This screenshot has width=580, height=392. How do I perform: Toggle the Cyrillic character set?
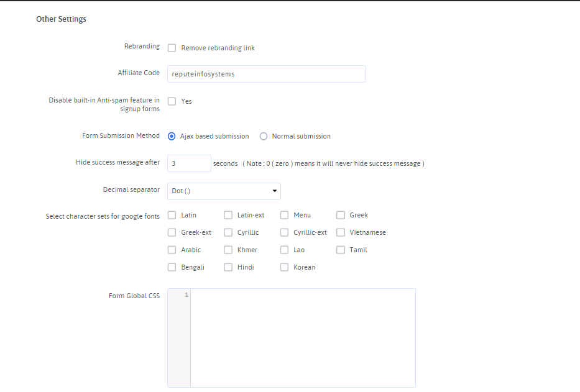click(x=228, y=232)
